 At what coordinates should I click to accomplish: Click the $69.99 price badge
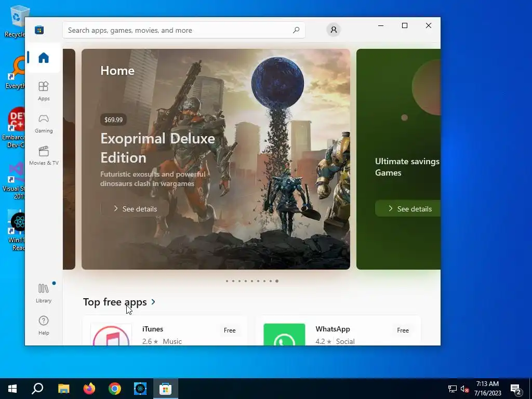[113, 119]
